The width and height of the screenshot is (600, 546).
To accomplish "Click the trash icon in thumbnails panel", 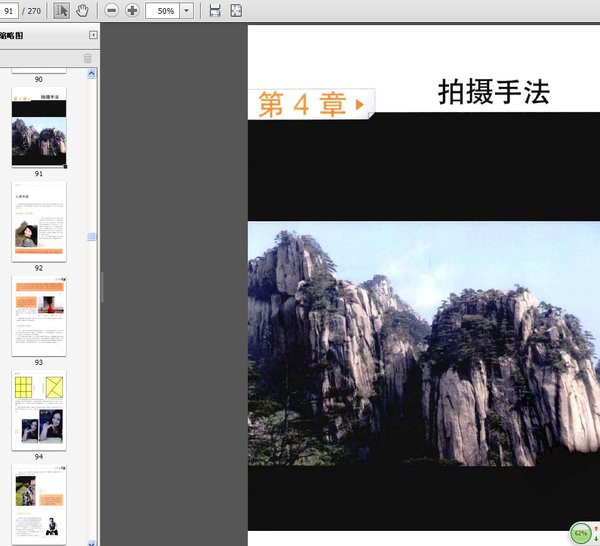I will [x=87, y=58].
